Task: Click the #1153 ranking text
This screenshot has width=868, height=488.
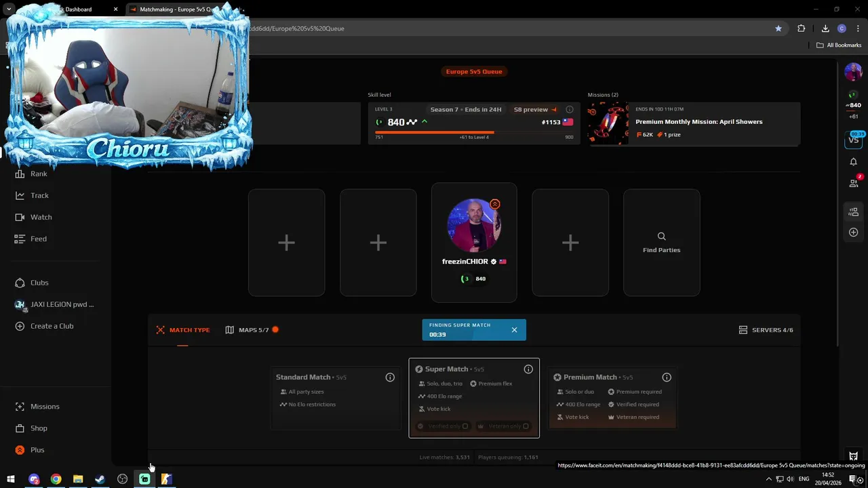Action: (x=551, y=122)
